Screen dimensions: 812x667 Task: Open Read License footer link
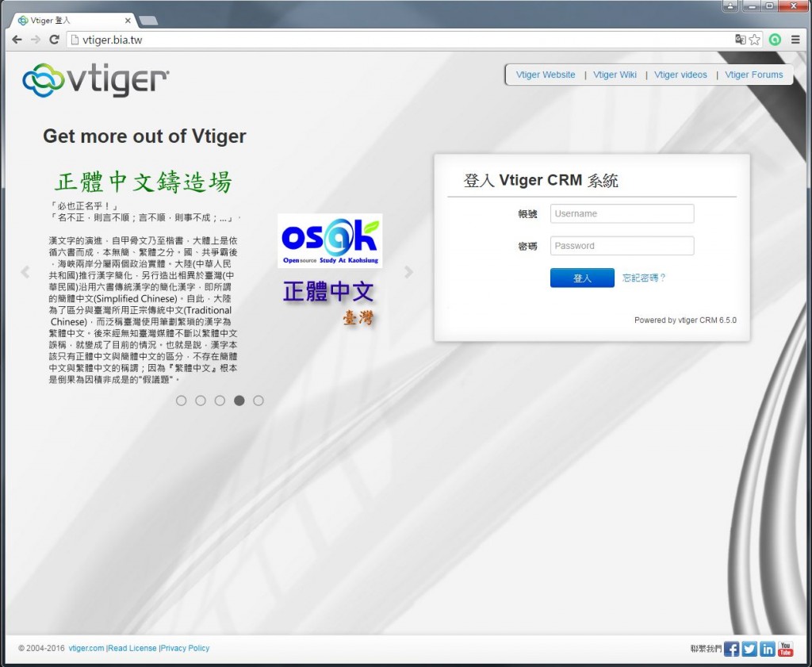[132, 648]
